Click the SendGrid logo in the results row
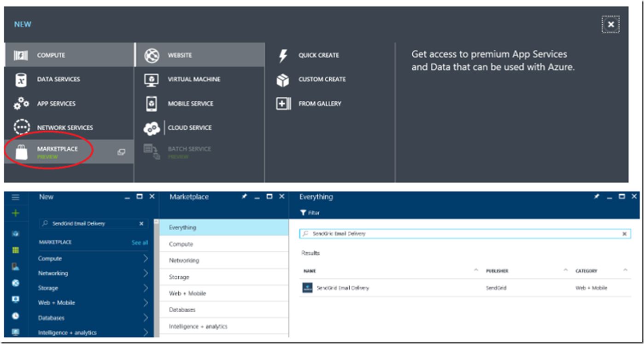Image resolution: width=644 pixels, height=344 pixels. (x=307, y=288)
